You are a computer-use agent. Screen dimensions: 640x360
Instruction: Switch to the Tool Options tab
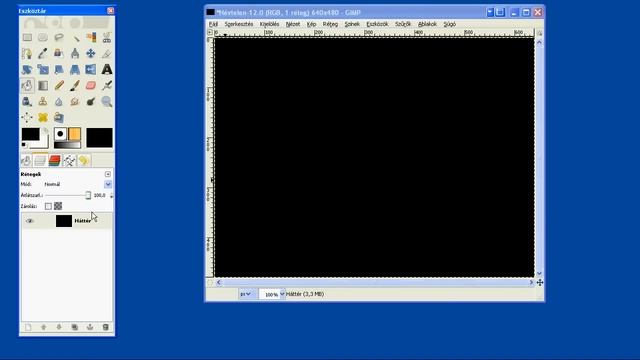coord(26,160)
